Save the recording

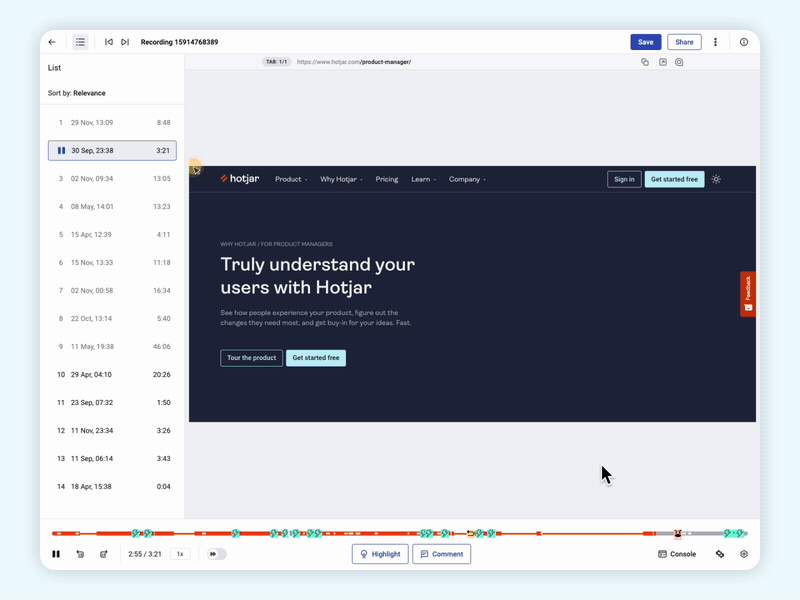point(645,42)
